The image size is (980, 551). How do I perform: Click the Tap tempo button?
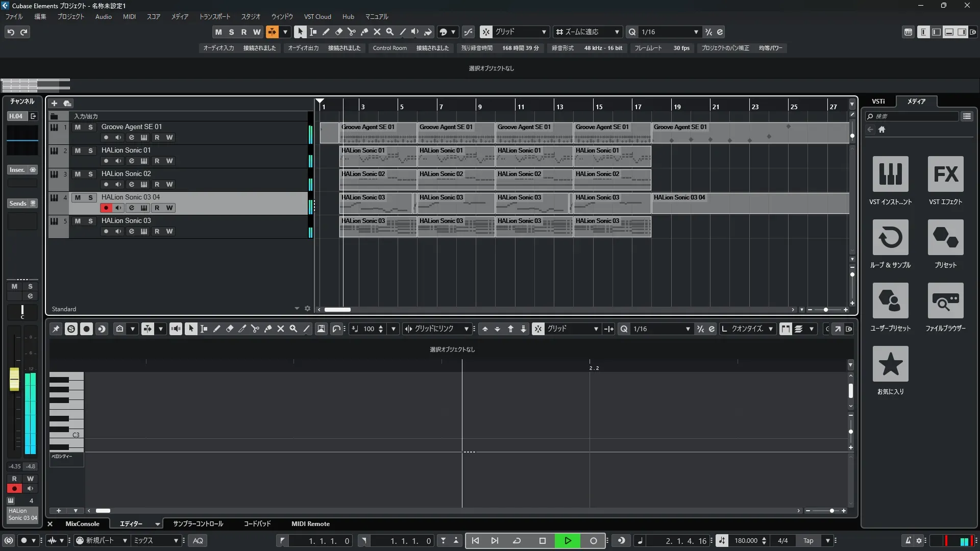[x=808, y=541]
